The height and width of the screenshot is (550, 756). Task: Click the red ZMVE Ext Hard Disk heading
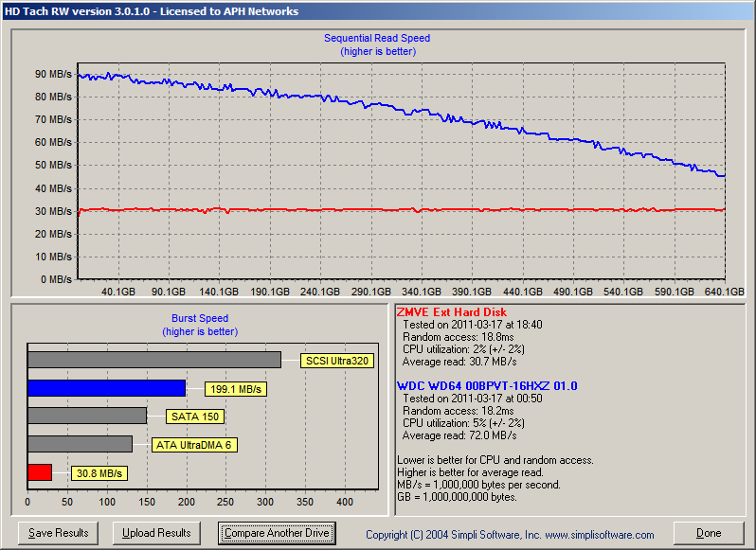(x=451, y=312)
